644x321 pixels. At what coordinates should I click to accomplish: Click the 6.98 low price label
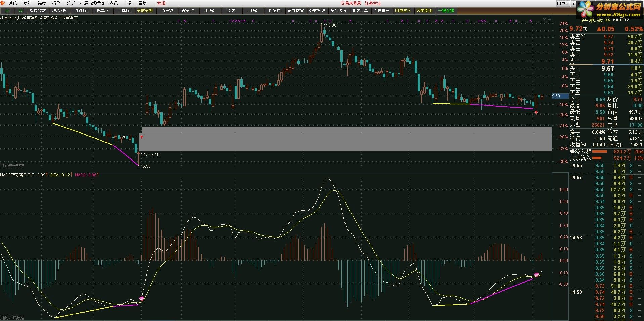[x=147, y=166]
